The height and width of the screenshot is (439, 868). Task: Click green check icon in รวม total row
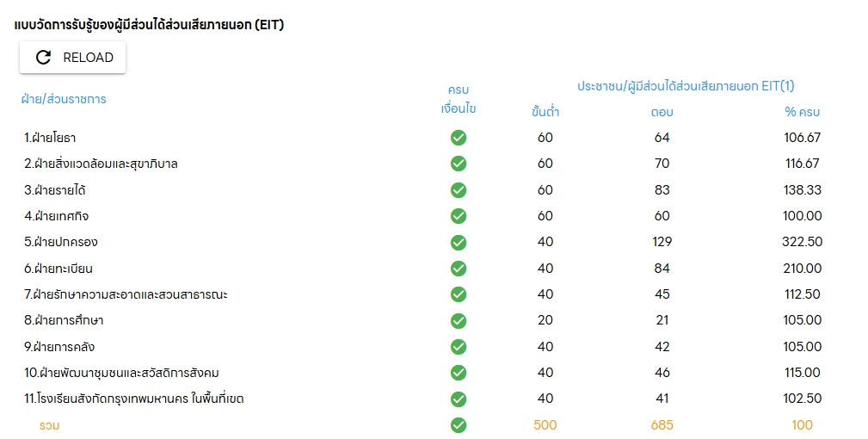[459, 425]
